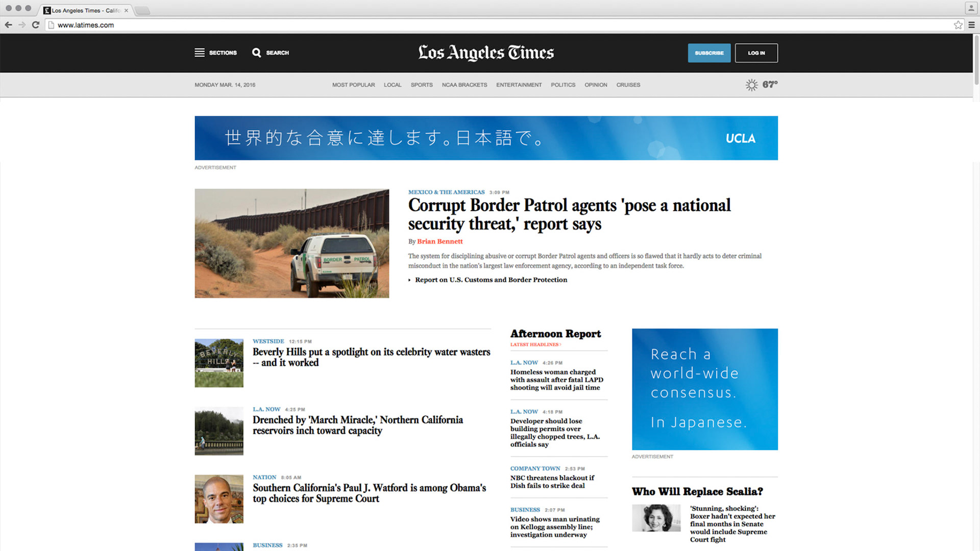Open the Politics nav item
The image size is (980, 551).
pos(563,85)
